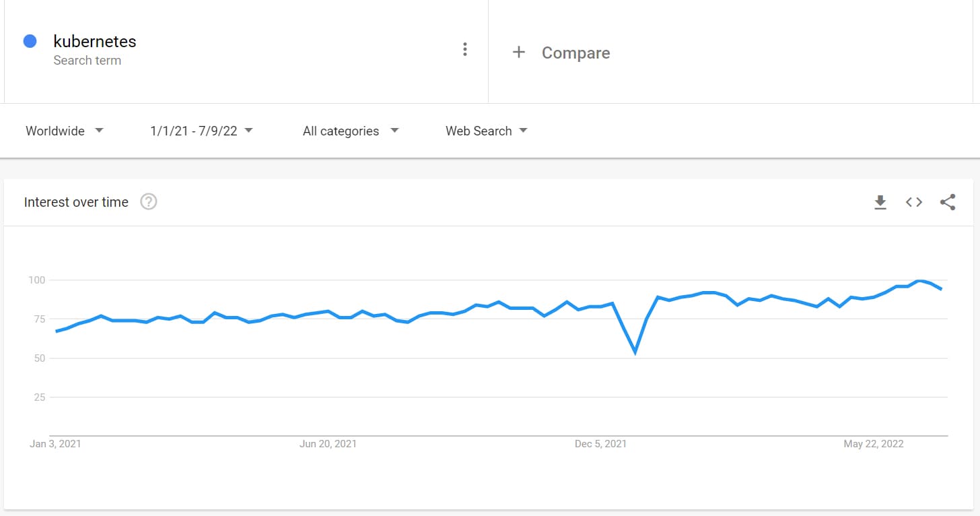Click the May 22, 2022 axis label
Viewport: 980px width, 516px height.
874,444
